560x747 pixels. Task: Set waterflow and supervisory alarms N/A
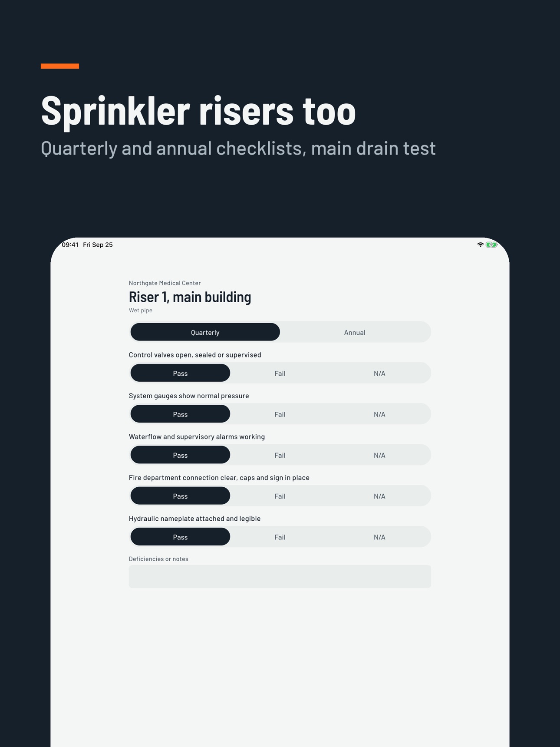point(379,455)
